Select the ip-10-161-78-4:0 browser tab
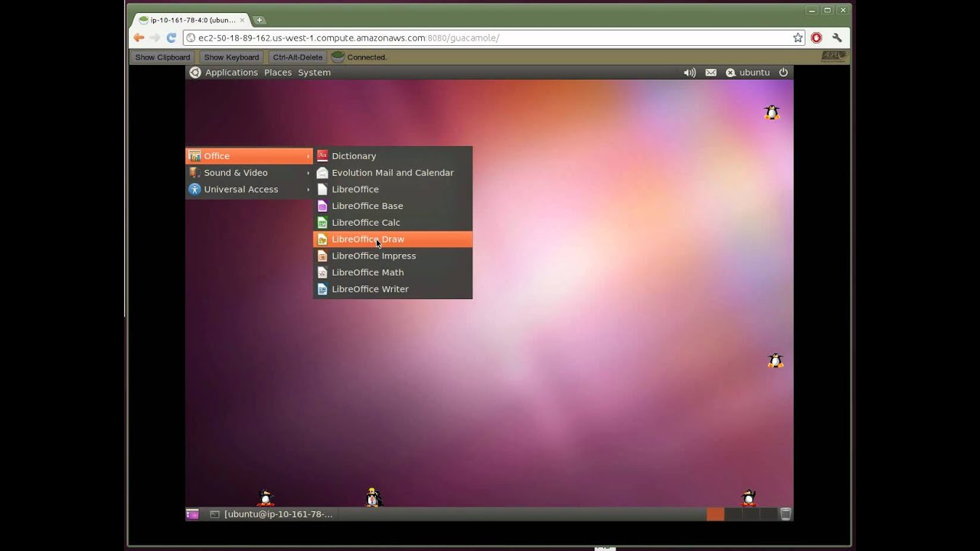This screenshot has width=980, height=551. pyautogui.click(x=191, y=20)
